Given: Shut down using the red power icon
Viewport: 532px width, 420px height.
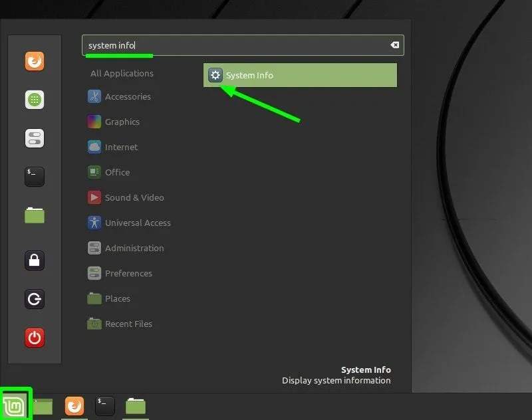Looking at the screenshot, I should coord(35,338).
